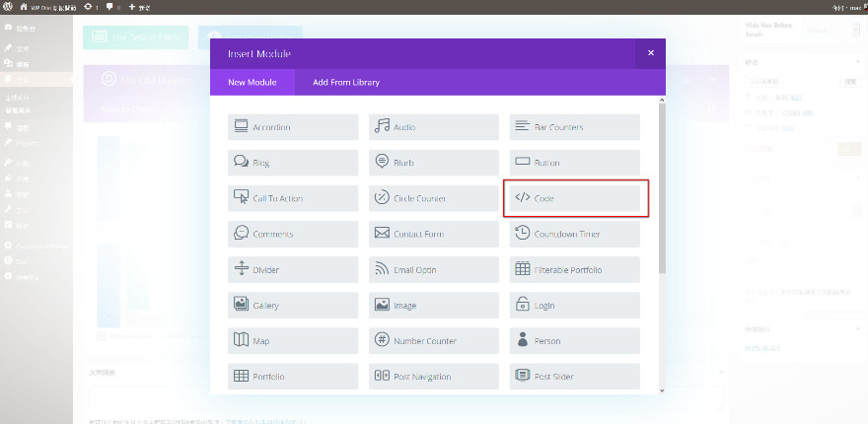Click the Comments bubble icon

coord(242,233)
